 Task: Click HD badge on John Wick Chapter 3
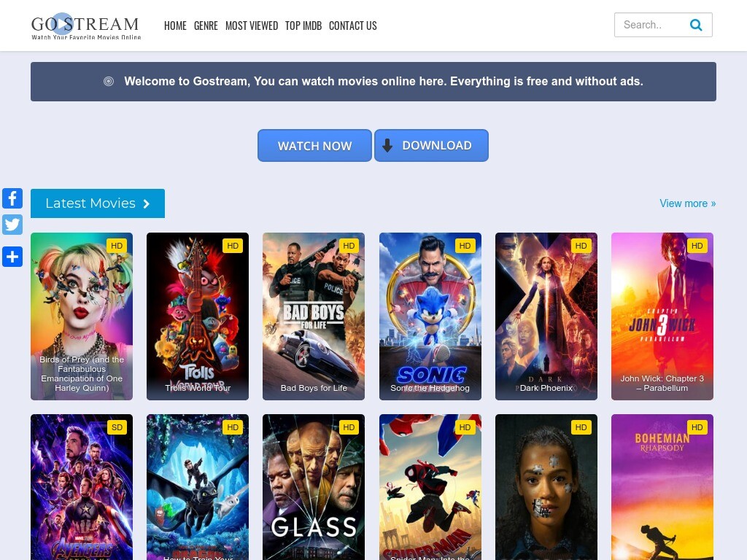click(x=697, y=246)
